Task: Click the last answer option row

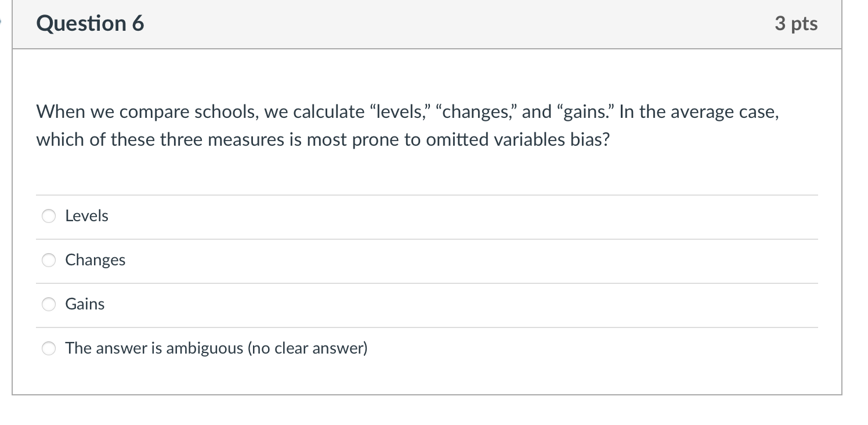Action: [x=290, y=348]
